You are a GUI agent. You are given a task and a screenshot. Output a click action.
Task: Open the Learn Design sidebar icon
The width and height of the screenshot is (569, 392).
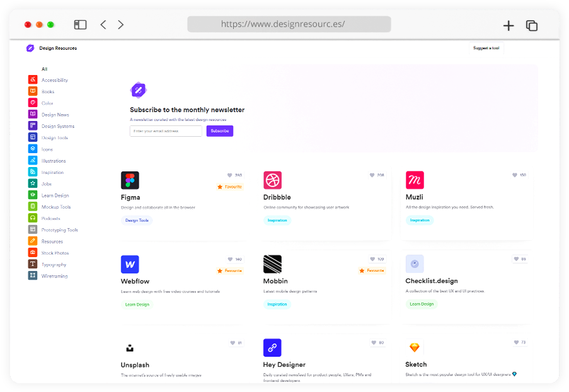coord(33,195)
